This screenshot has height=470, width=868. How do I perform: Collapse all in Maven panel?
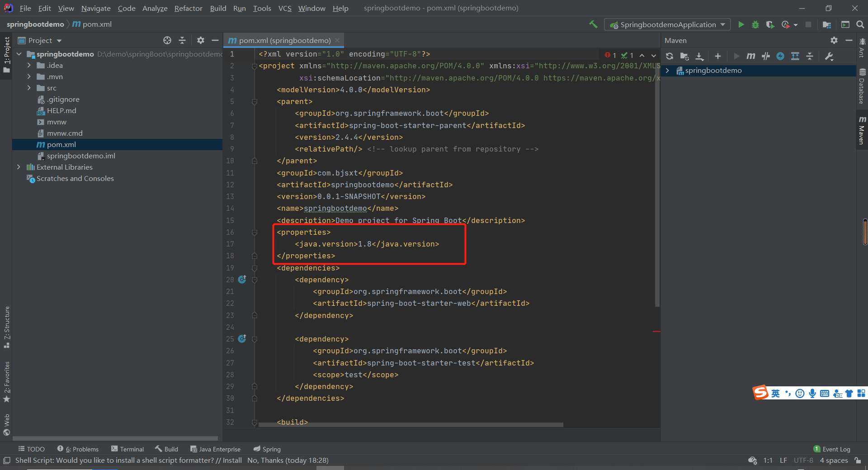[x=810, y=56]
